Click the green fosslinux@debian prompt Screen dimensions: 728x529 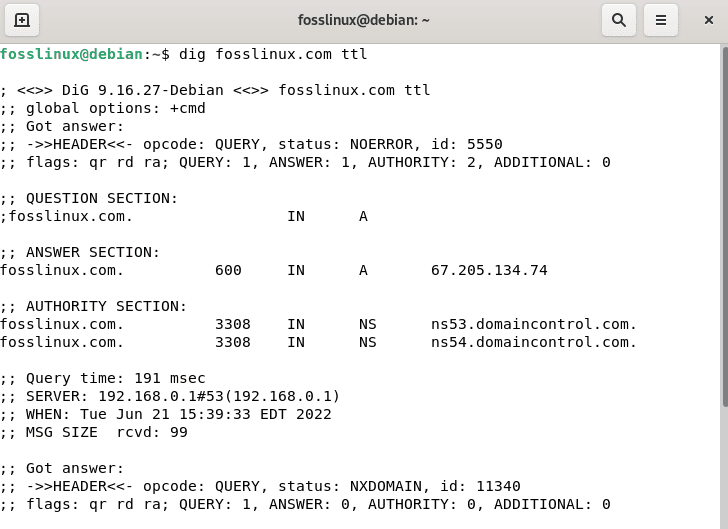pyautogui.click(x=72, y=54)
